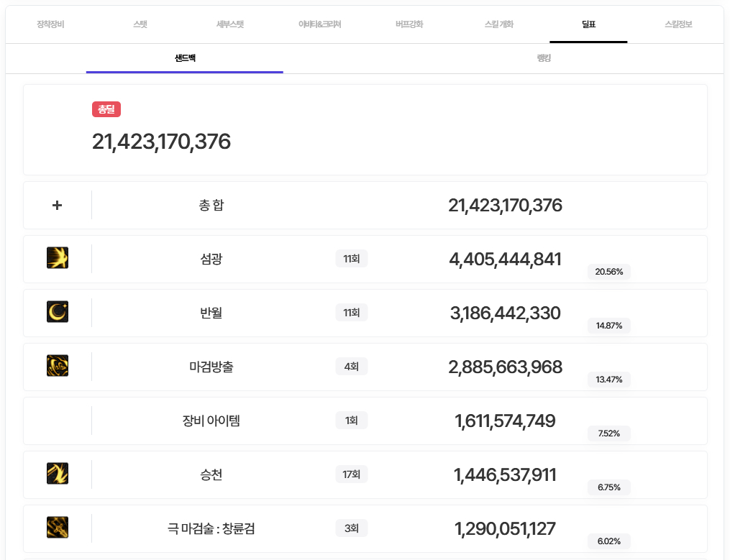Expand the 총 합 row with plus icon
Viewport: 730px width, 560px height.
coord(58,206)
